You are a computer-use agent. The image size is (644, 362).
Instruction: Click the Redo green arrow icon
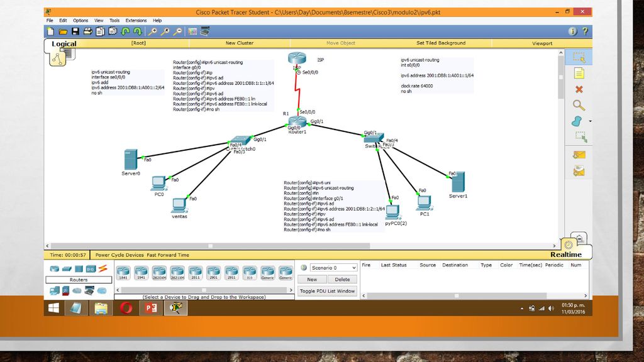point(138,31)
